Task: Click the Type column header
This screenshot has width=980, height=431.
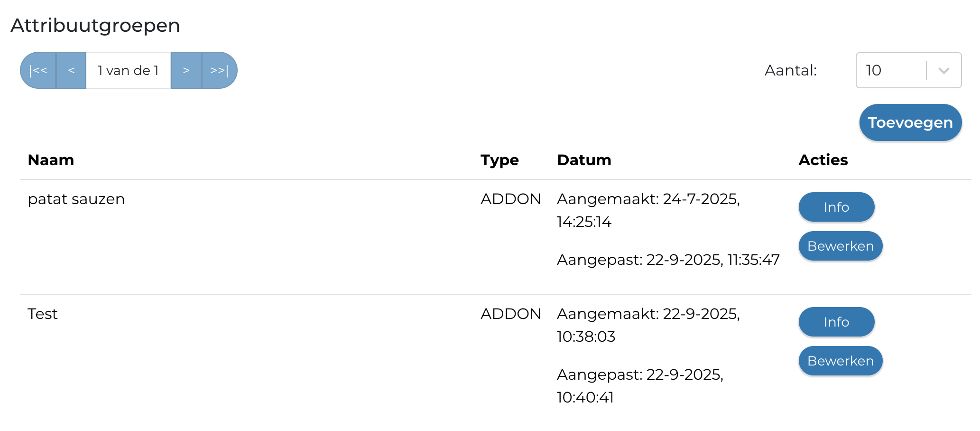Action: [499, 160]
